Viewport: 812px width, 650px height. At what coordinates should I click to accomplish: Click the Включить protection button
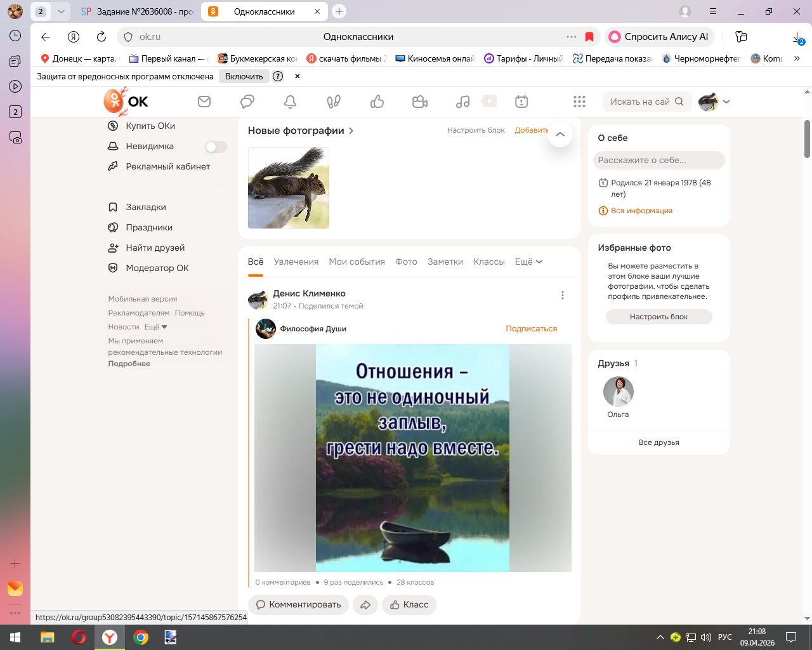pyautogui.click(x=244, y=76)
